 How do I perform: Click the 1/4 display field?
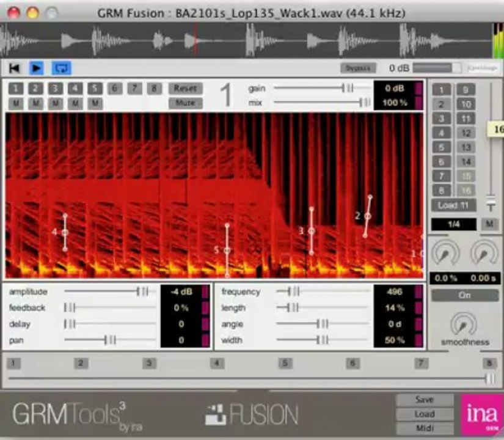[x=453, y=224]
